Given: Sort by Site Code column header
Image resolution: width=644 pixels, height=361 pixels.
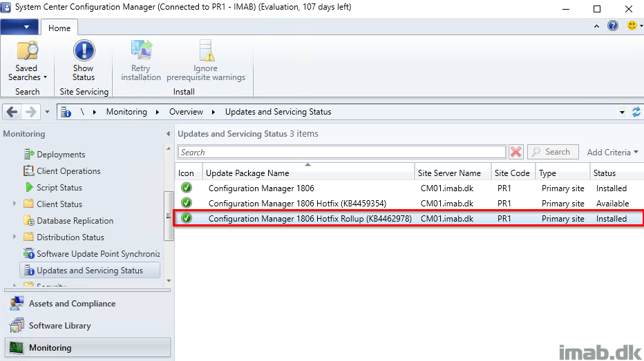Looking at the screenshot, I should pos(513,173).
